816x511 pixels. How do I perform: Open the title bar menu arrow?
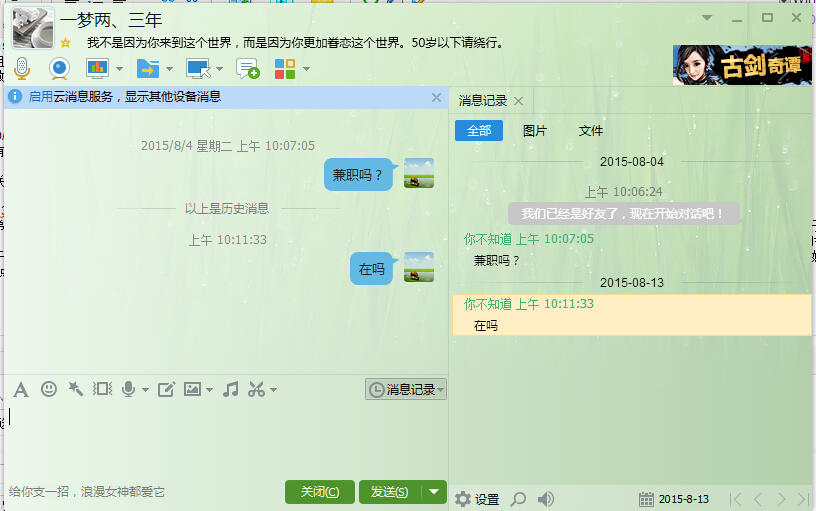[707, 18]
